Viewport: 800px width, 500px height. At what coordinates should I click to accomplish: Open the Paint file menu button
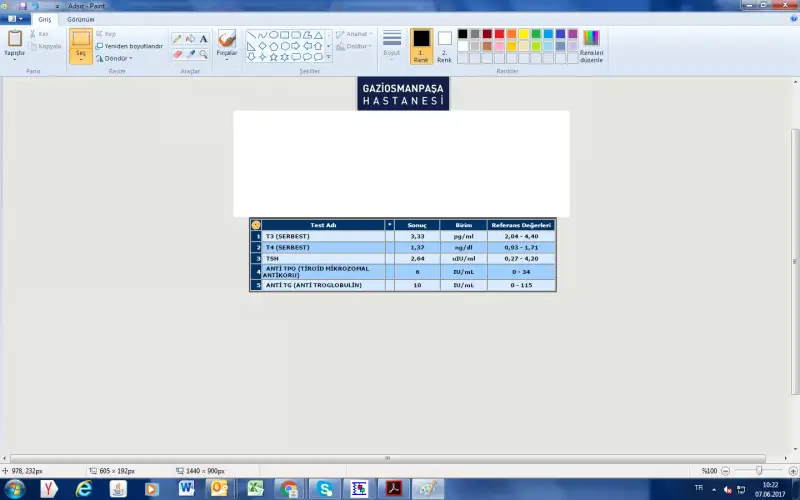tap(16, 19)
